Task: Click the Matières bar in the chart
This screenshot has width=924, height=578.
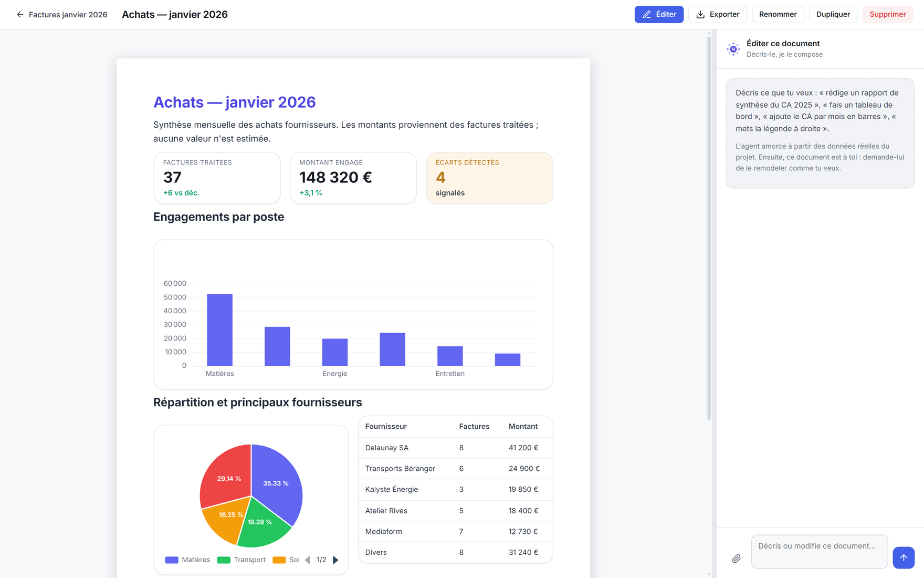Action: [219, 330]
